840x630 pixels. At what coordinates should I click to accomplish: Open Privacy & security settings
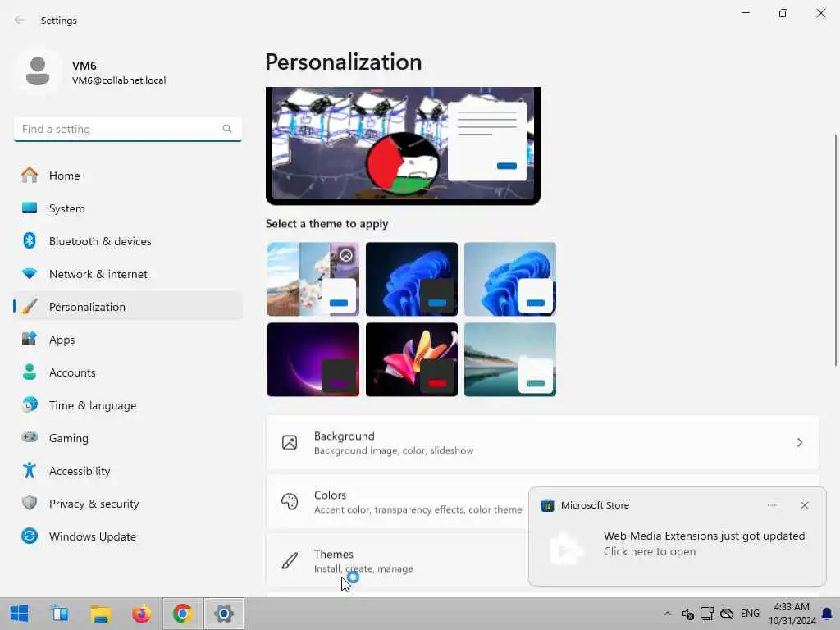[128, 503]
